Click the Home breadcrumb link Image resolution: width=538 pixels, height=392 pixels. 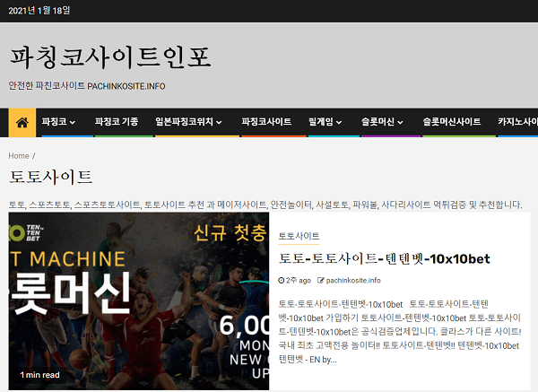(x=19, y=156)
